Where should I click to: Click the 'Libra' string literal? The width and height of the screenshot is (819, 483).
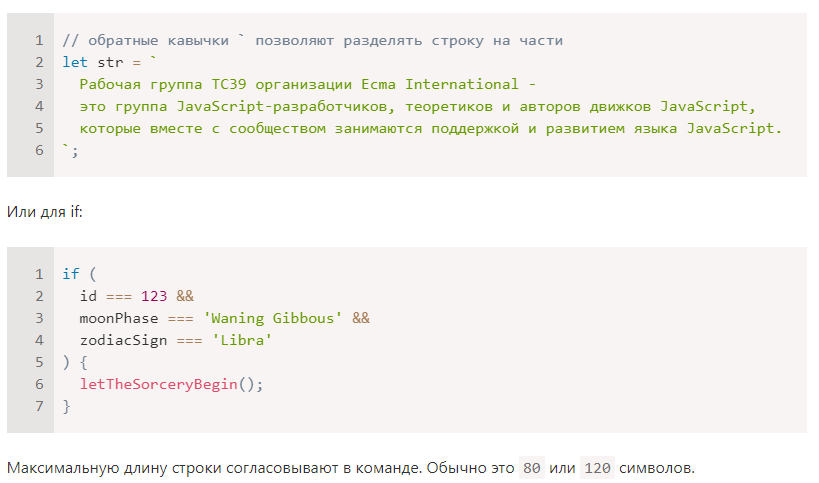point(242,340)
